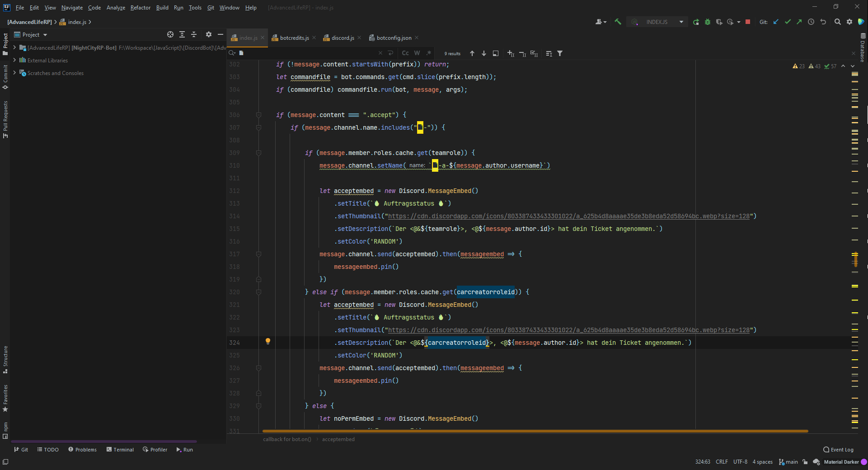Viewport: 868px width, 470px height.
Task: Open the Refactor menu
Action: [140, 8]
